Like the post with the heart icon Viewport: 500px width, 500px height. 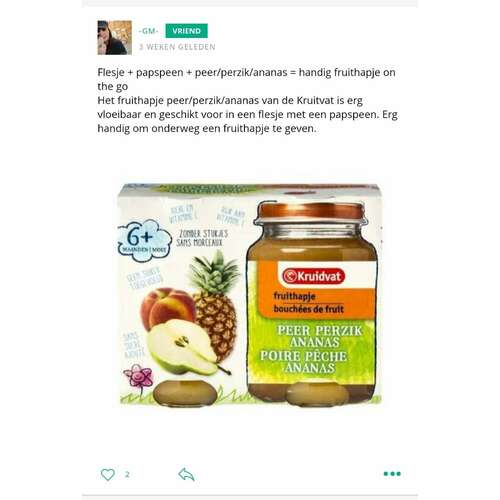point(108,474)
